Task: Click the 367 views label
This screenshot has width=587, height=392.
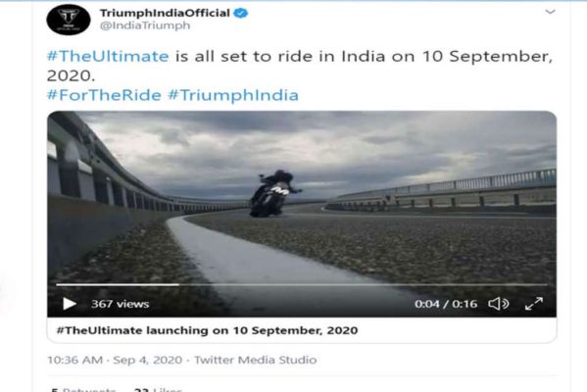Action: tap(121, 304)
